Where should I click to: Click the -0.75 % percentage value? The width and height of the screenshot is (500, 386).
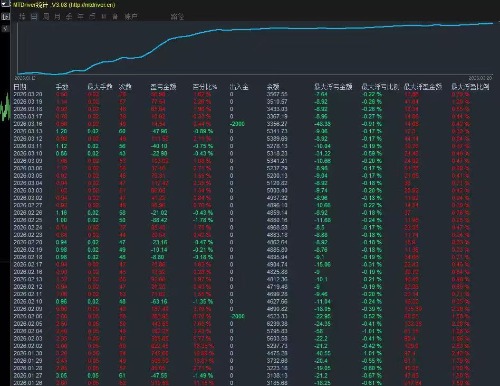tap(203, 146)
